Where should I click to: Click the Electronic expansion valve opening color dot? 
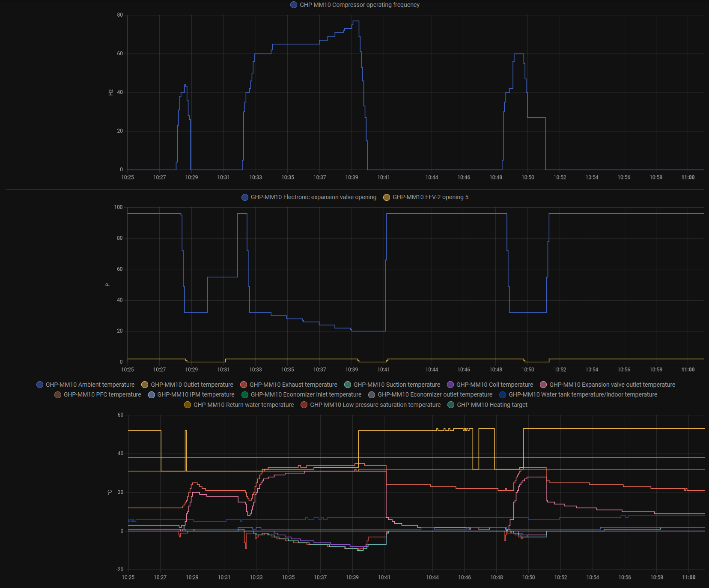tap(245, 197)
